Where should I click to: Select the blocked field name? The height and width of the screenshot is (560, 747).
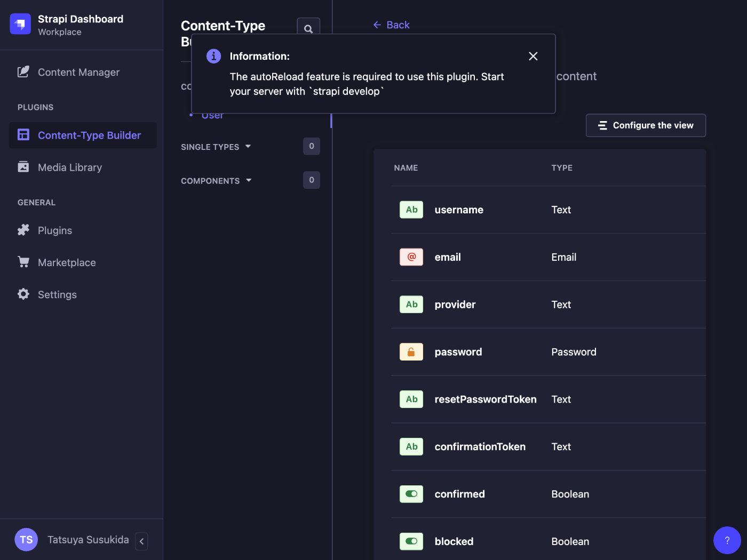click(454, 541)
